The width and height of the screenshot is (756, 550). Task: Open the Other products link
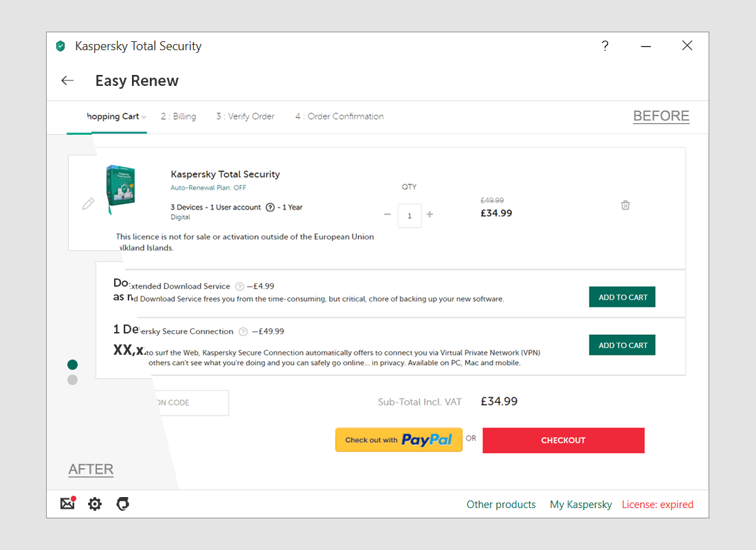(x=501, y=505)
